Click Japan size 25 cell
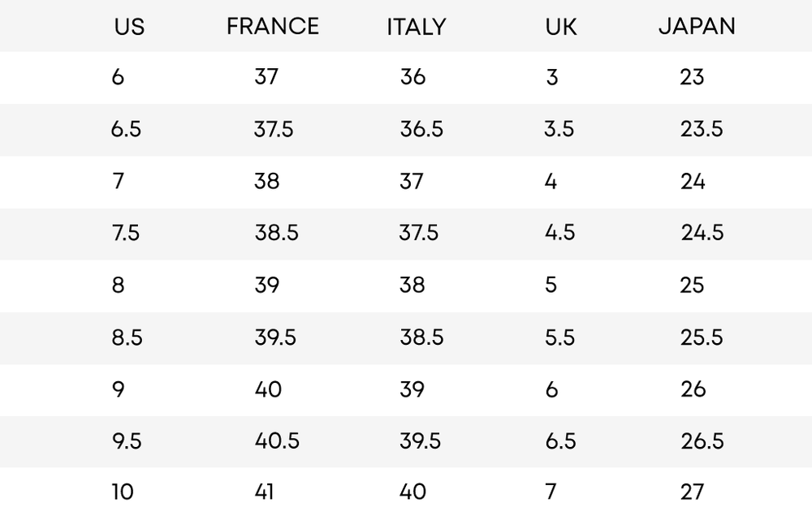This screenshot has width=812, height=520. point(693,286)
